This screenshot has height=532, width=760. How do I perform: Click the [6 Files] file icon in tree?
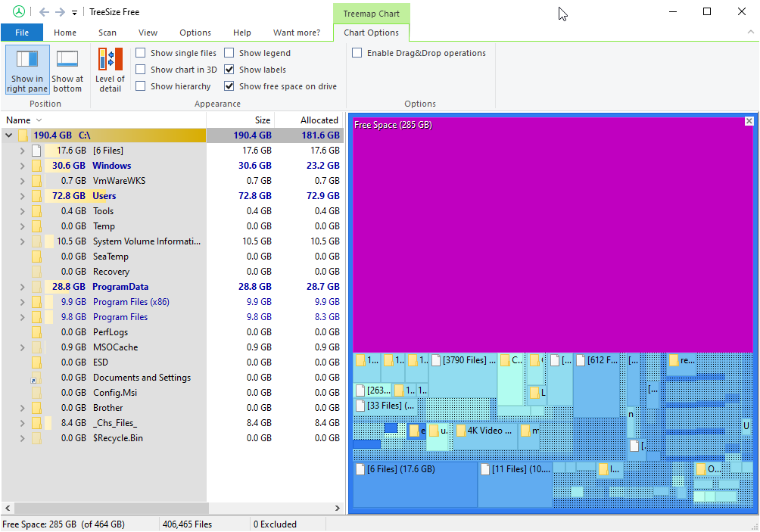point(36,151)
